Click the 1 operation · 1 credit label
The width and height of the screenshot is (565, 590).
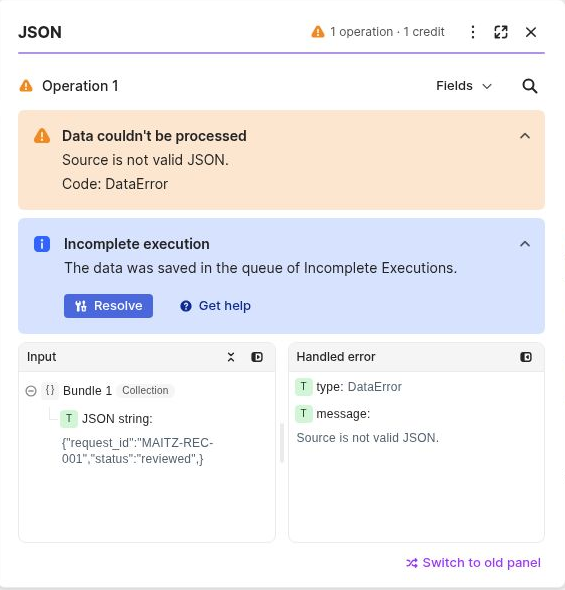[x=387, y=32]
